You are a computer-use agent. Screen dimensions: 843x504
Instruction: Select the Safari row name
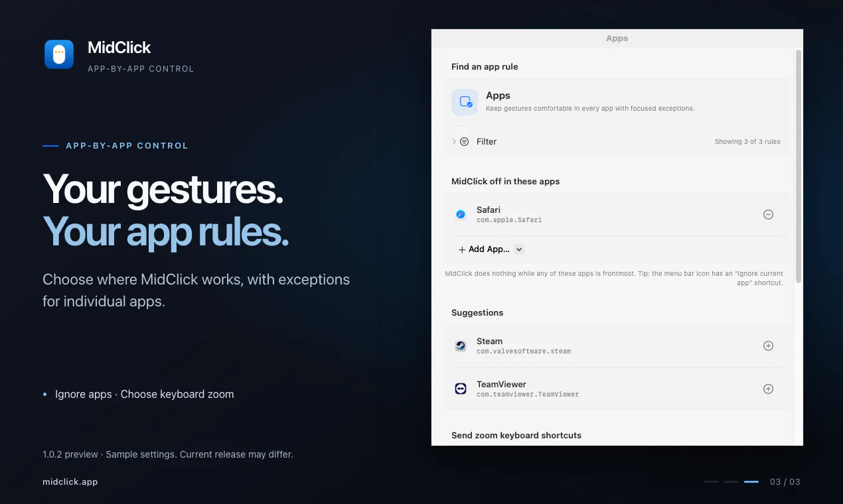489,210
